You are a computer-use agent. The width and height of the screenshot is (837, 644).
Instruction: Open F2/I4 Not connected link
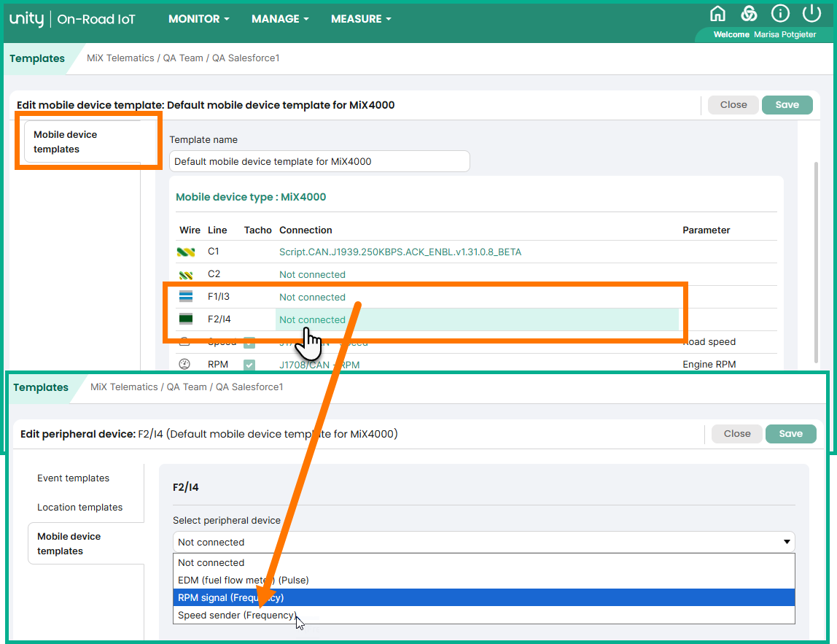click(312, 319)
